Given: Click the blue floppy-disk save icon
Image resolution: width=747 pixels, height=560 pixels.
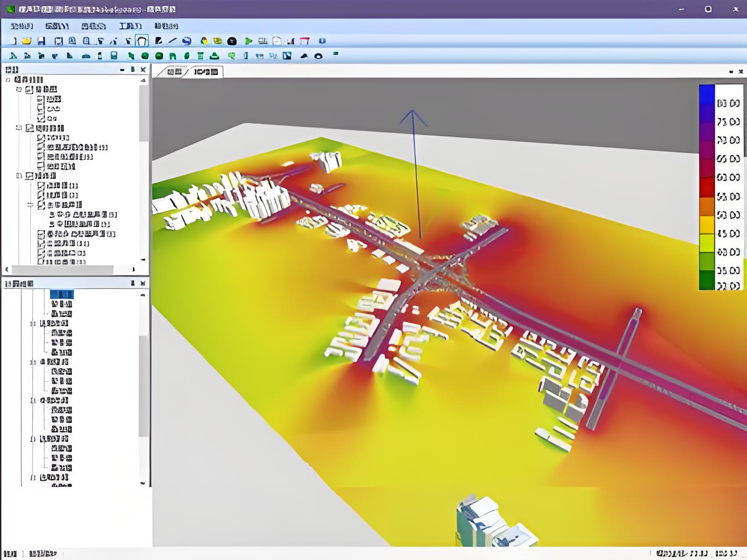Looking at the screenshot, I should (42, 41).
